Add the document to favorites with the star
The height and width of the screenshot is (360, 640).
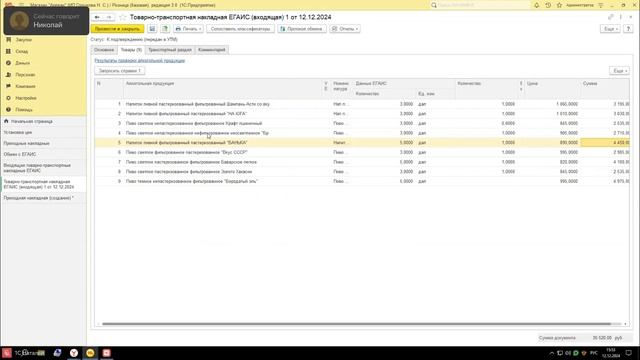pos(122,17)
